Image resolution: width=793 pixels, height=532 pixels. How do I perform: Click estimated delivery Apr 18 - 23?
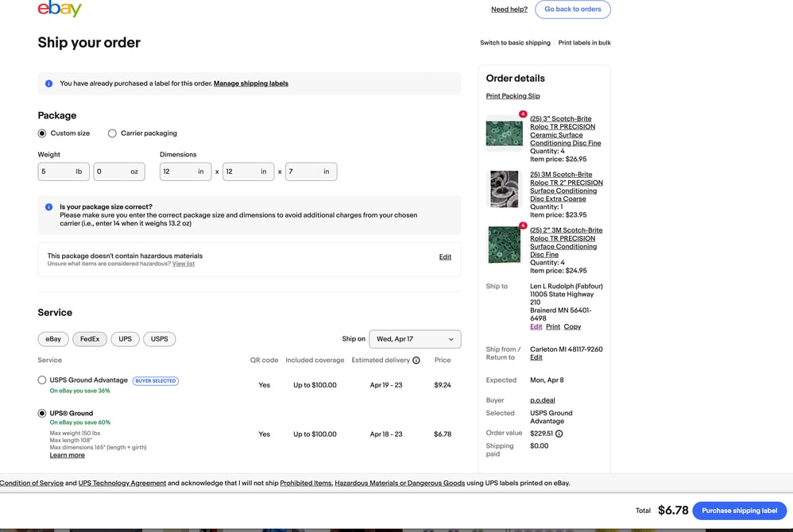[x=386, y=434]
